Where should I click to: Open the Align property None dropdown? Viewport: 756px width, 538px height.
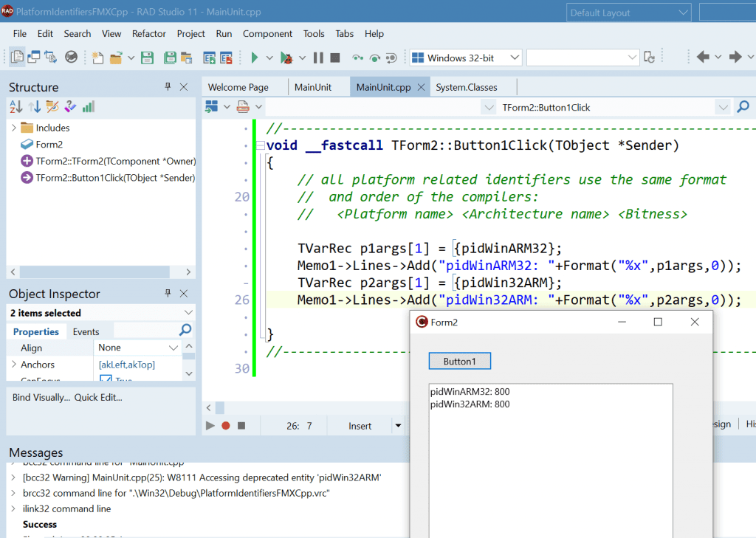coord(173,348)
